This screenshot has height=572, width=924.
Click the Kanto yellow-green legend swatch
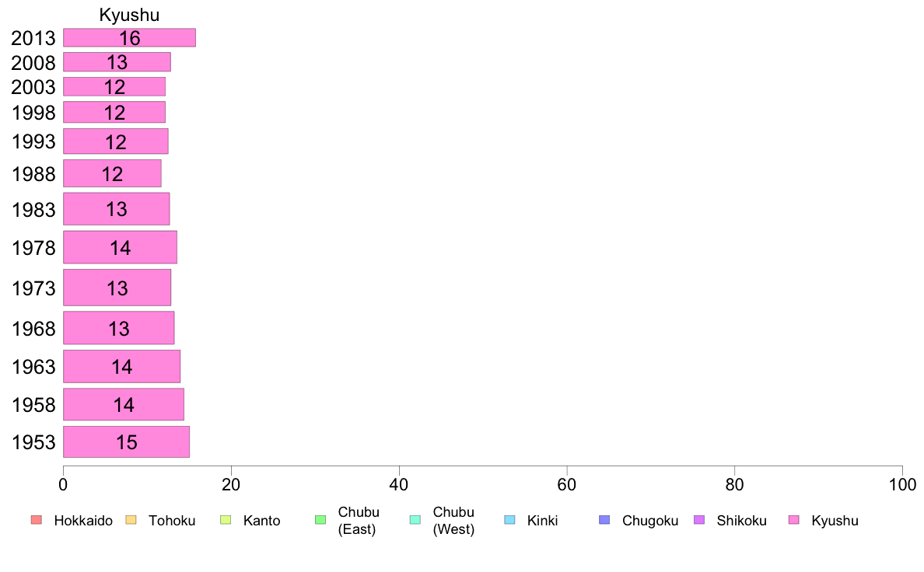(x=226, y=520)
